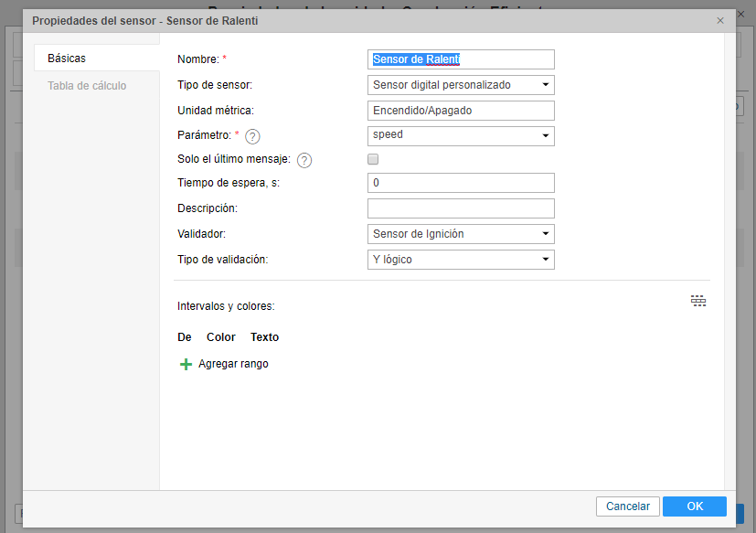The image size is (756, 533).
Task: Close the sensor properties dialog with X
Action: (x=720, y=20)
